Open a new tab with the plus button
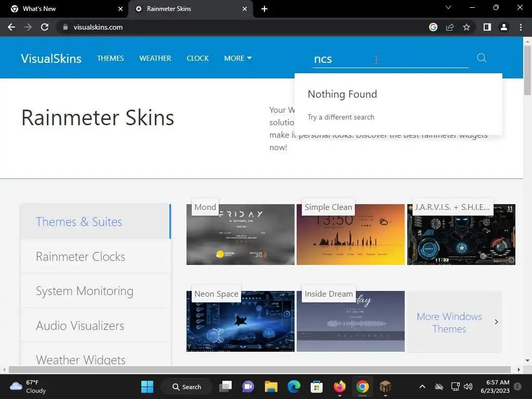The width and height of the screenshot is (532, 399). click(x=264, y=9)
